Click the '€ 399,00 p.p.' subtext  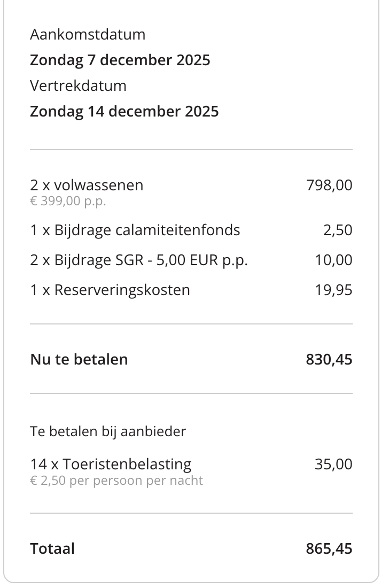tap(68, 201)
